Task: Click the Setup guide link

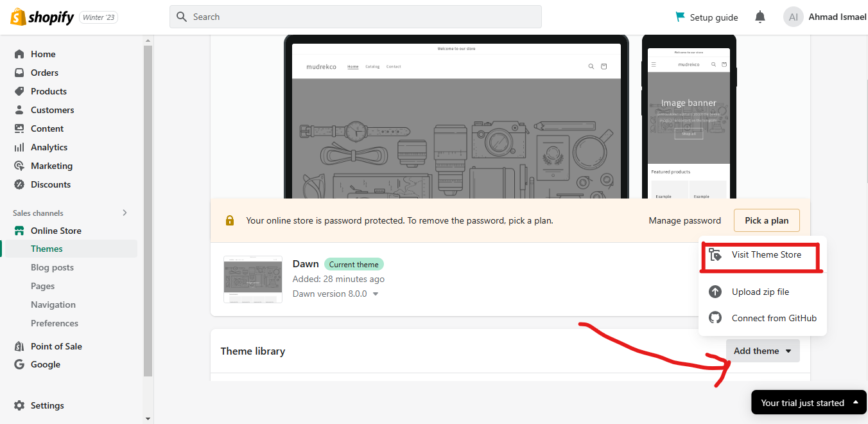Action: tap(706, 17)
